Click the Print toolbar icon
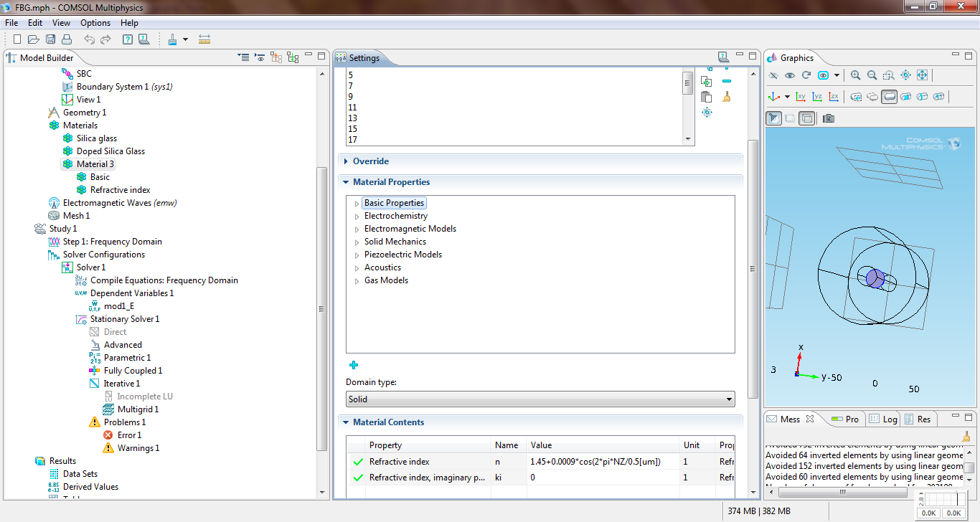 (x=67, y=39)
